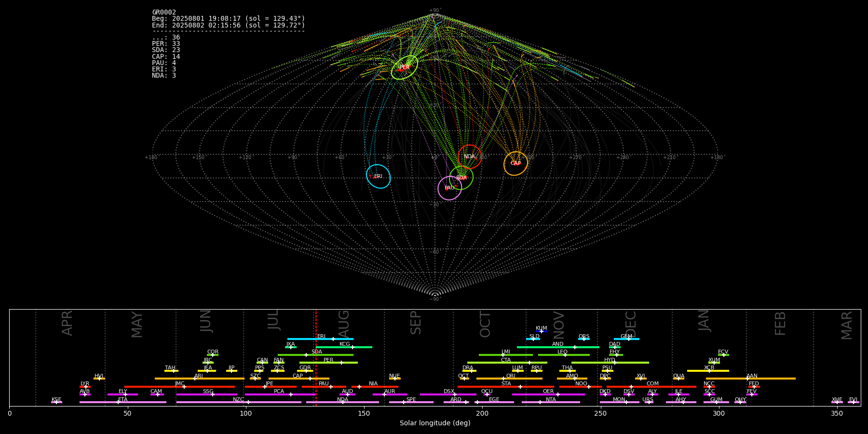Click the Beg: 20250801 19:08:17 line
Screen dimensions: 868x434
click(229, 19)
